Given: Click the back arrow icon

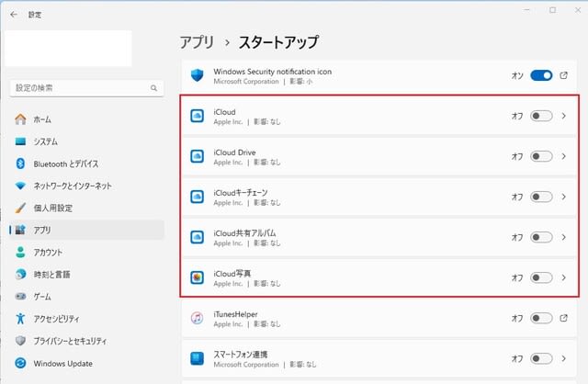Looking at the screenshot, I should (x=14, y=15).
